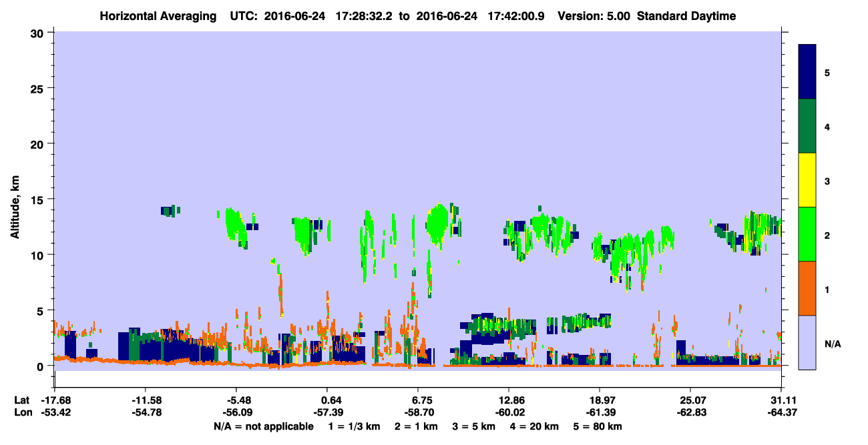Click longitude value -62.83

click(x=690, y=412)
